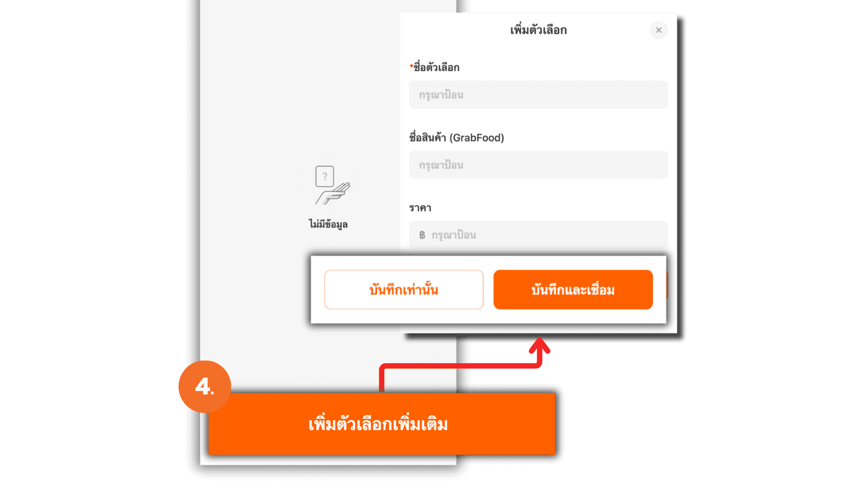
Task: Click the red arrow head pointer
Action: [539, 346]
